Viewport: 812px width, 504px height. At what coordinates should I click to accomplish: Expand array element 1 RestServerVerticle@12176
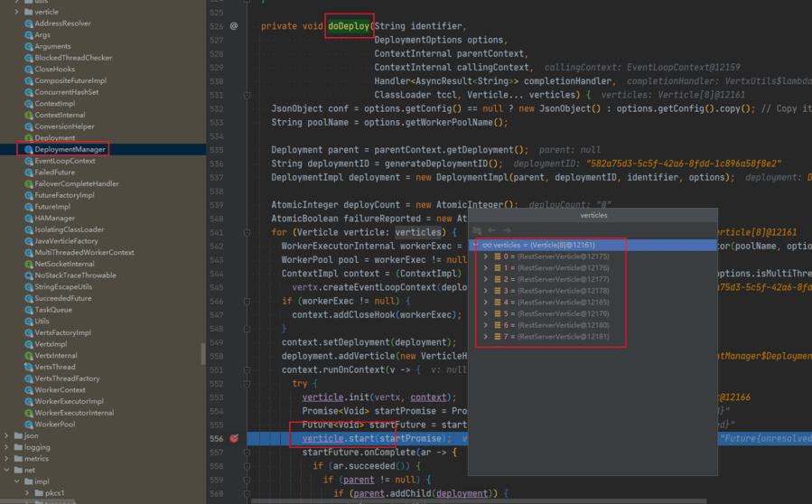point(486,267)
